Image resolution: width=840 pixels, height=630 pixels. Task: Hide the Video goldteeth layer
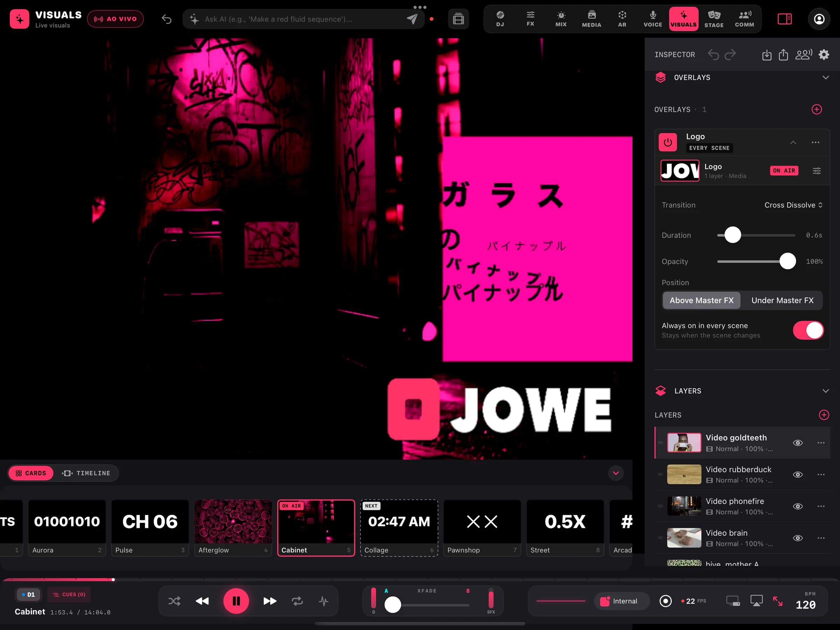point(797,443)
